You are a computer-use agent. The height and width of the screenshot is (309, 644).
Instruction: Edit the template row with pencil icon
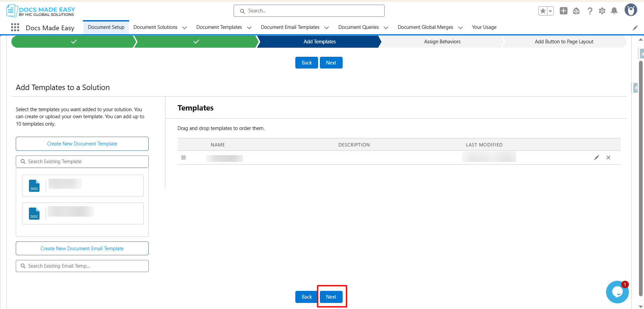pyautogui.click(x=596, y=158)
